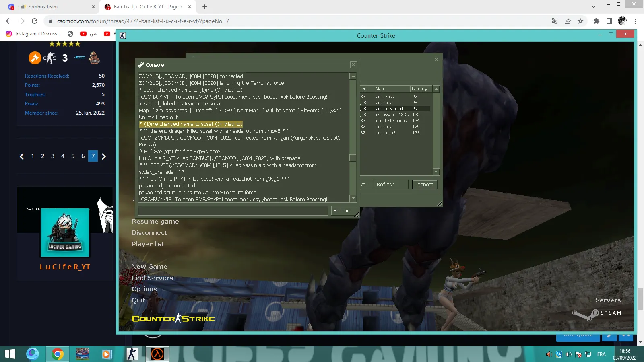Viewport: 644px width, 362px height.
Task: Click the share page icon
Action: point(568,21)
